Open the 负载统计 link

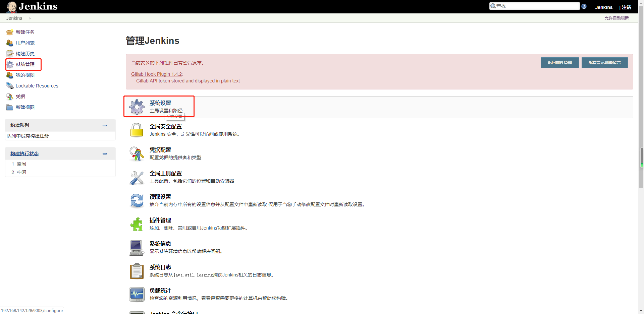point(160,291)
